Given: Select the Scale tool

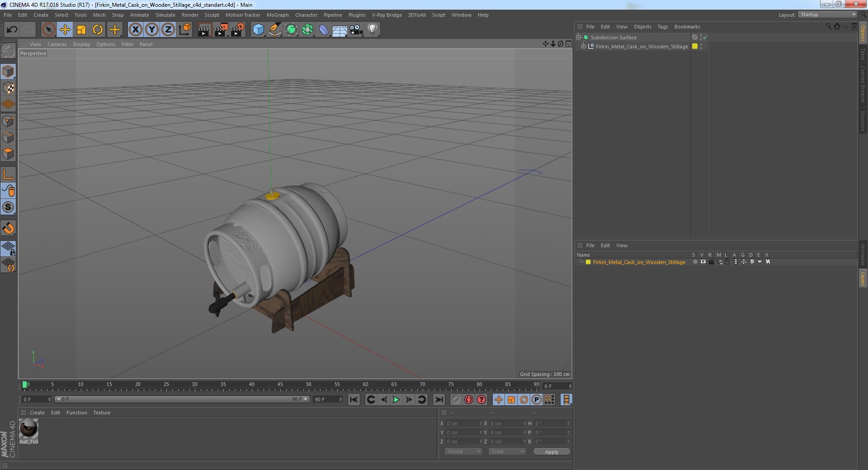Looking at the screenshot, I should pyautogui.click(x=81, y=30).
